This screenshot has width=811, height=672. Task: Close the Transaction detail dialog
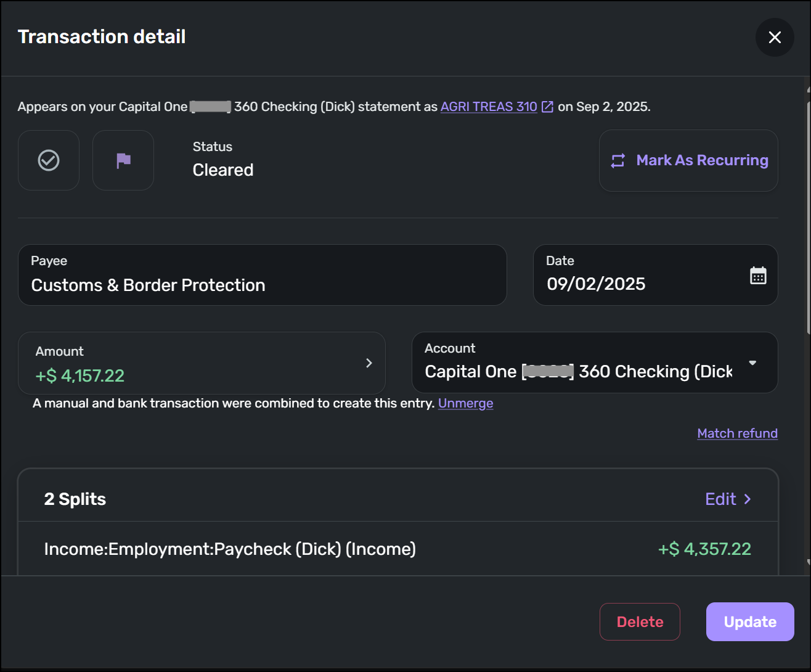click(x=775, y=38)
